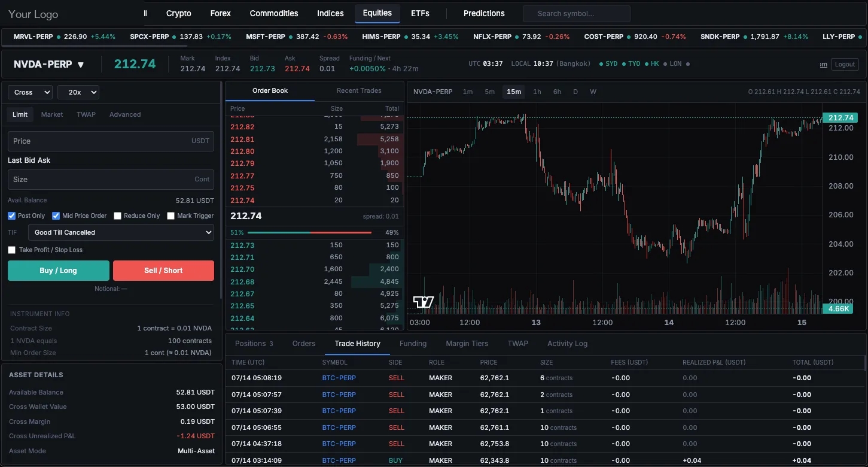The height and width of the screenshot is (467, 868).
Task: Open the Indices market tab
Action: tap(330, 13)
